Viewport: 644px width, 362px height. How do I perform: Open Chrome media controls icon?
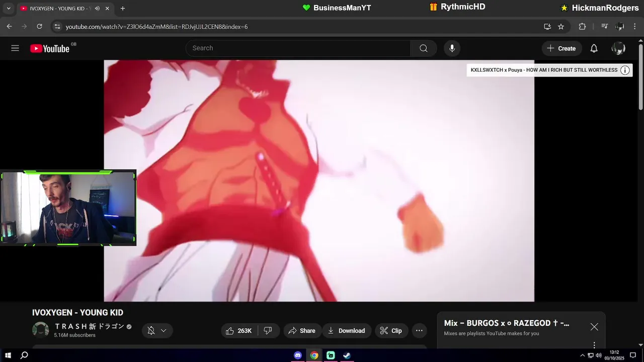click(x=605, y=26)
